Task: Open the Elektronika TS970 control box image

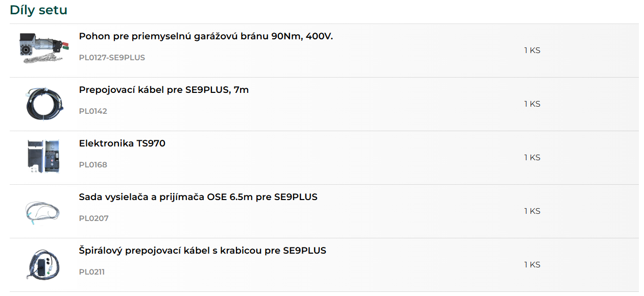Action: point(43,157)
